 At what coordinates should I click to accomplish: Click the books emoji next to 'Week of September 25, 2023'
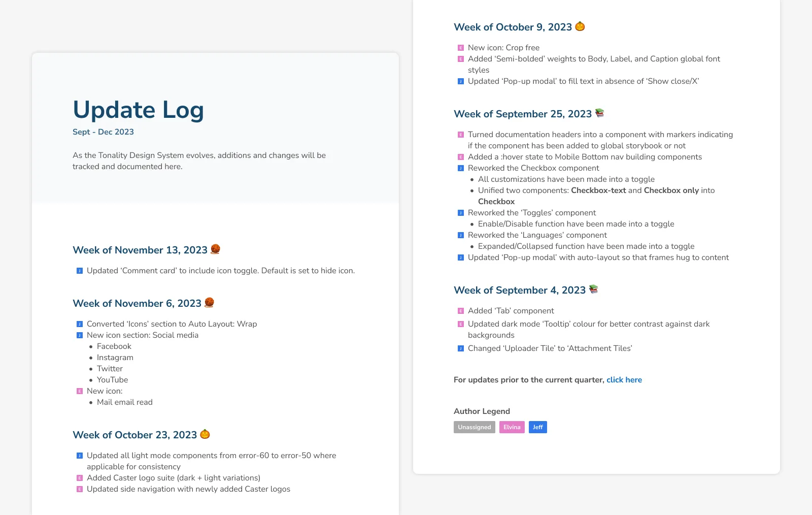600,113
